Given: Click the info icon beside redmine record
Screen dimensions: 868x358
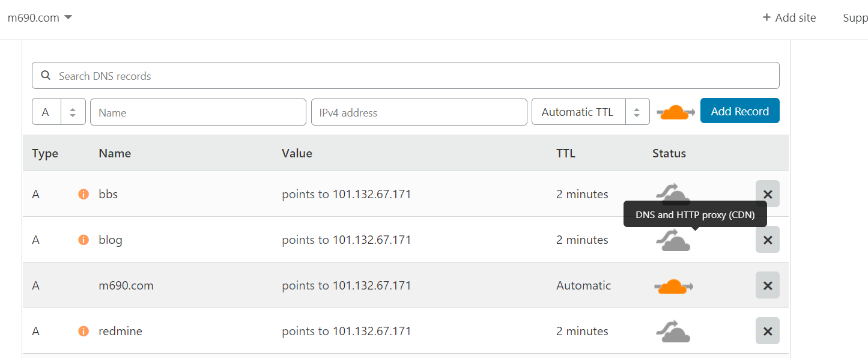Looking at the screenshot, I should pyautogui.click(x=83, y=331).
